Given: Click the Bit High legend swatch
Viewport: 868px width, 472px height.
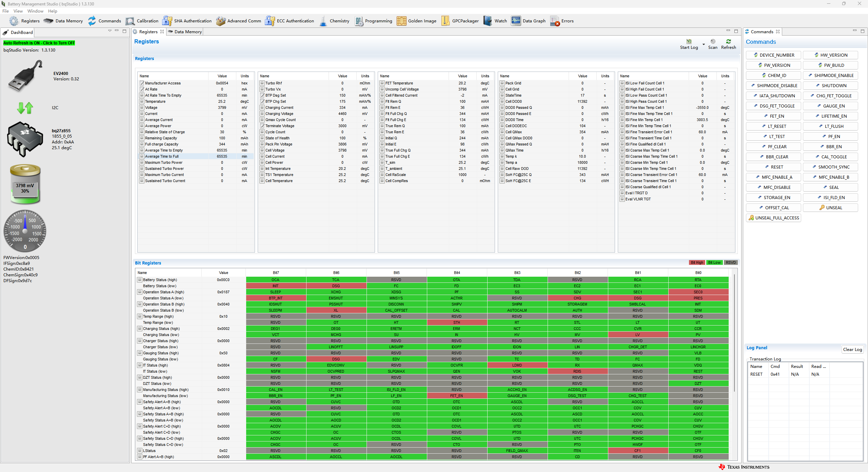Looking at the screenshot, I should click(x=697, y=262).
